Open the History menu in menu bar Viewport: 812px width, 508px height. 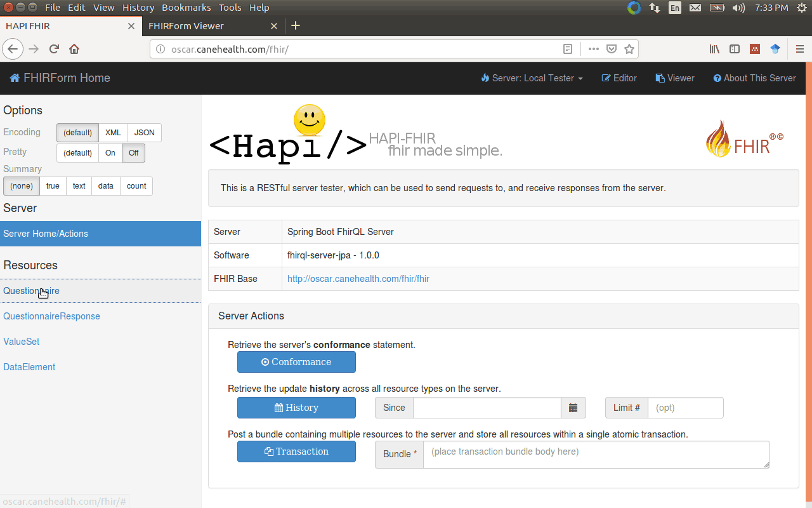(x=138, y=8)
